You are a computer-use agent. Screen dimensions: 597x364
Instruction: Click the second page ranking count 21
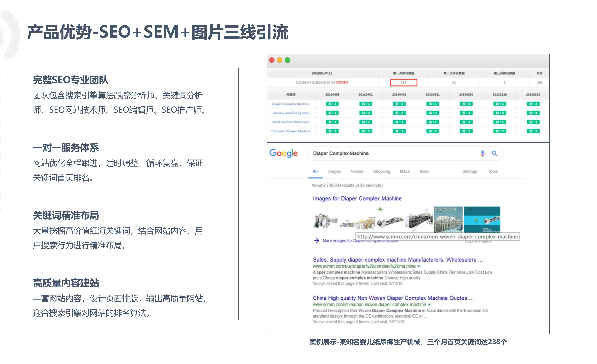pyautogui.click(x=454, y=83)
